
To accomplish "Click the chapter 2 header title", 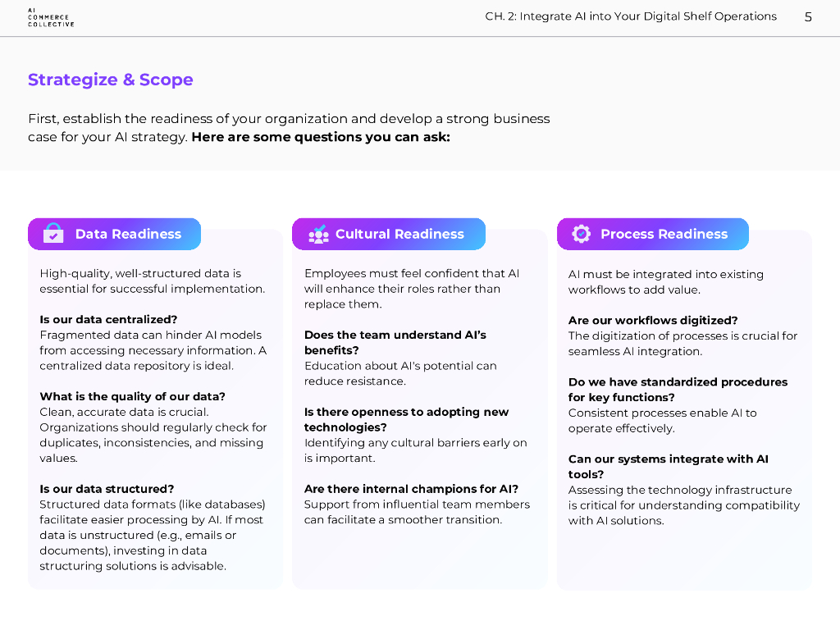I will coord(630,16).
